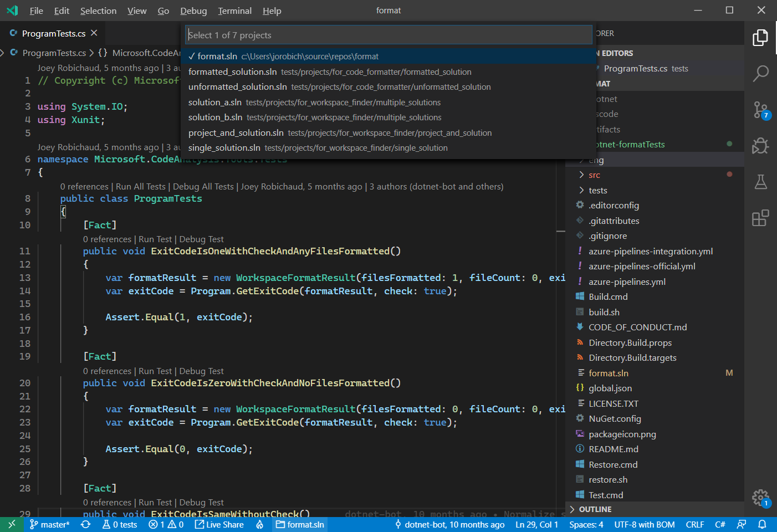Viewport: 777px width, 532px height.
Task: Open the Source Control view
Action: point(760,110)
